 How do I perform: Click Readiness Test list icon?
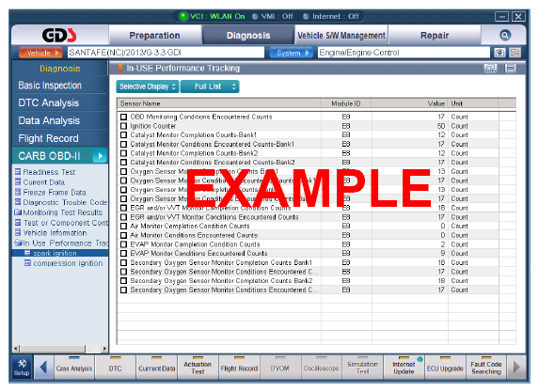18,172
